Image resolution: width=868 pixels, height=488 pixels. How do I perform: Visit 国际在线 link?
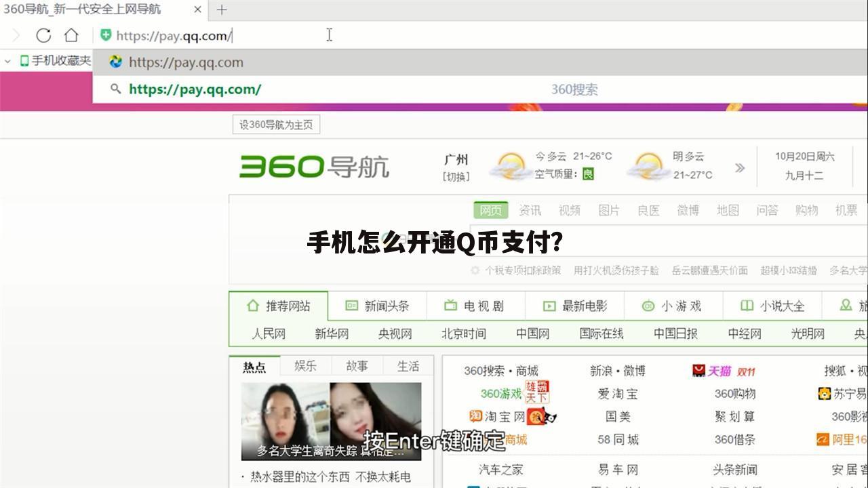click(x=601, y=333)
